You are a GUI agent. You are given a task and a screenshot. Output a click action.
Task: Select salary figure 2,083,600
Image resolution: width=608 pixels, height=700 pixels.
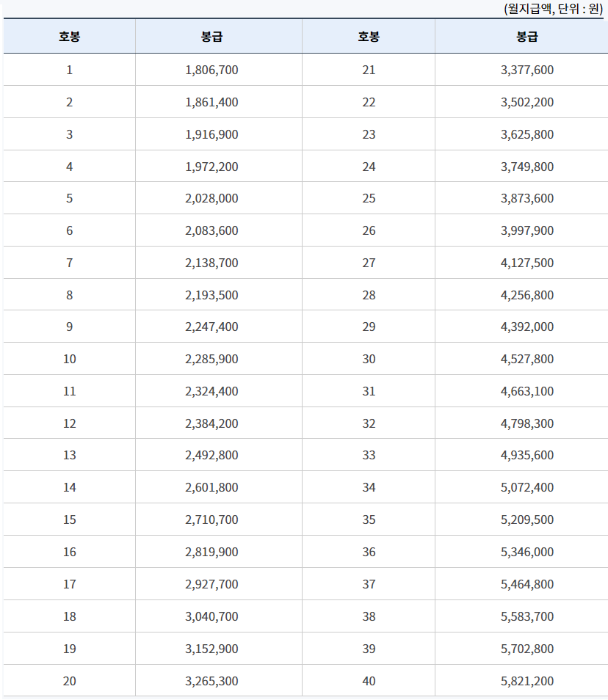coord(211,230)
